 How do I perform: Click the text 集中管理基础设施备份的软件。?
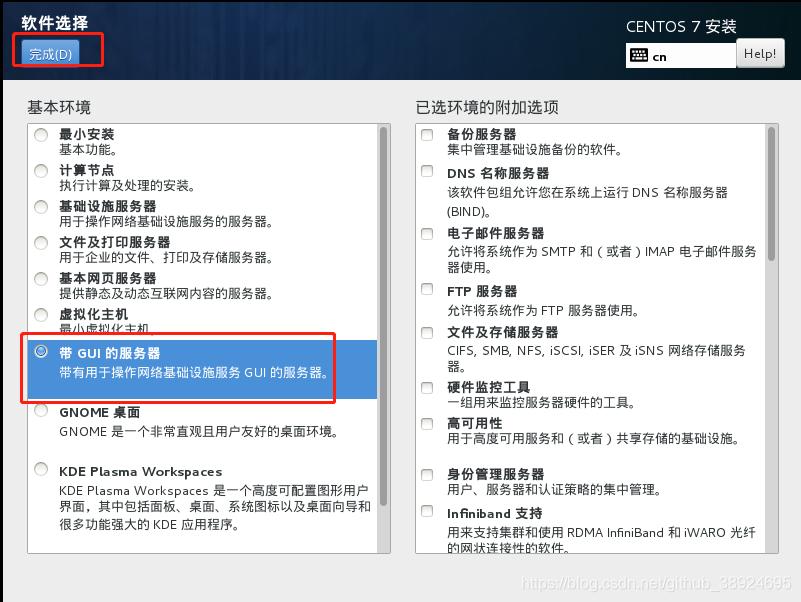[x=535, y=150]
